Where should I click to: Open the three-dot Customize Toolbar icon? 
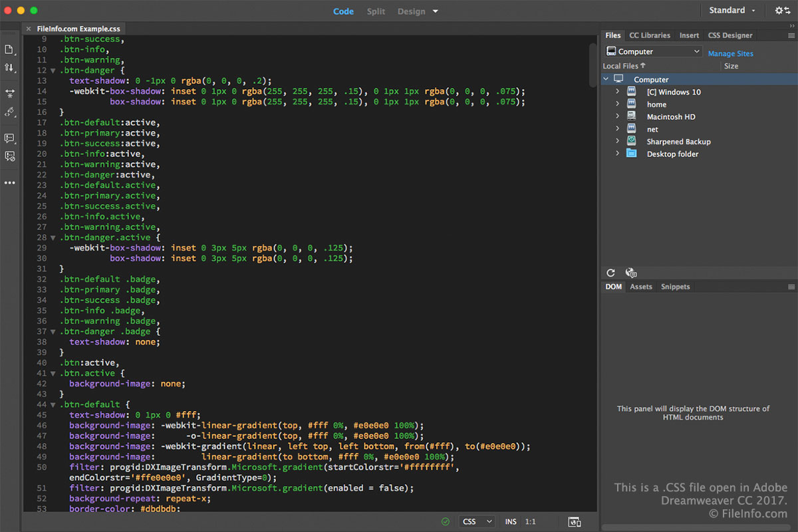click(9, 183)
